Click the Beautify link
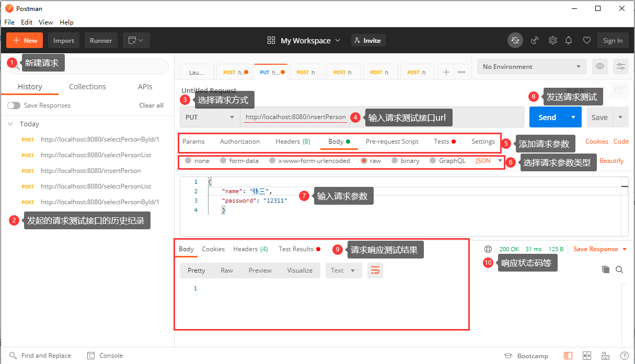 pos(611,161)
